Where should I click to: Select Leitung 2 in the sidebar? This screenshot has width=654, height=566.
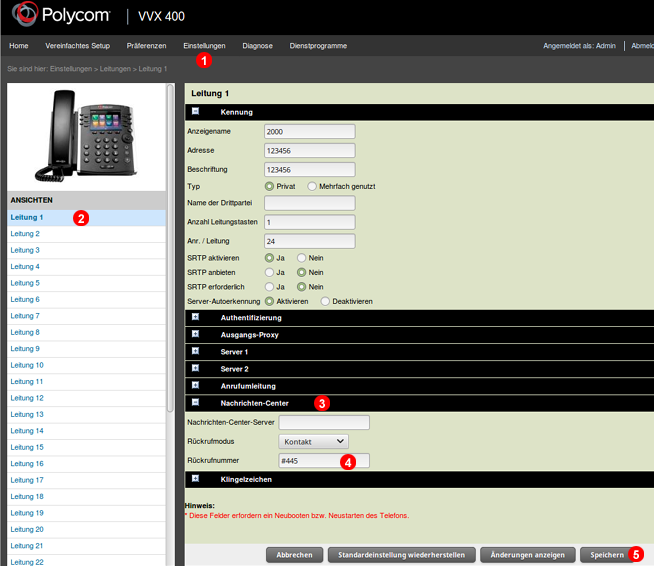click(86, 234)
